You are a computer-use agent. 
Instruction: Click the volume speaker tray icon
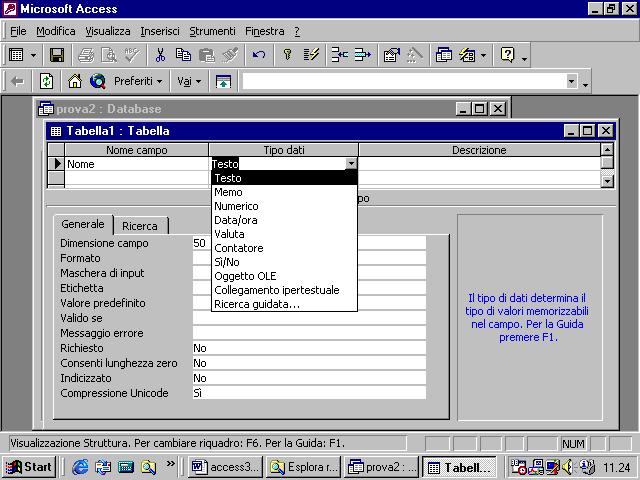[x=567, y=467]
